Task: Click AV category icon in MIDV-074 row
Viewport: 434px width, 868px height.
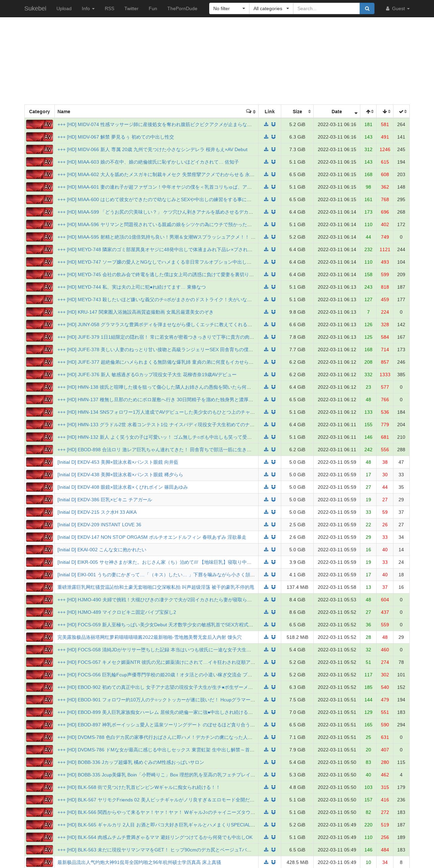Action: 40,124
